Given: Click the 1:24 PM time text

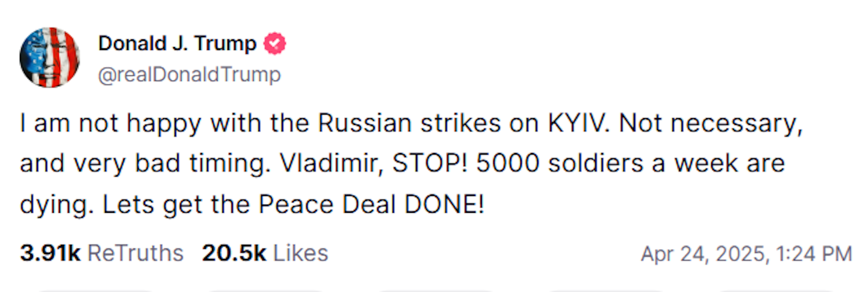Looking at the screenshot, I should click(x=814, y=254).
